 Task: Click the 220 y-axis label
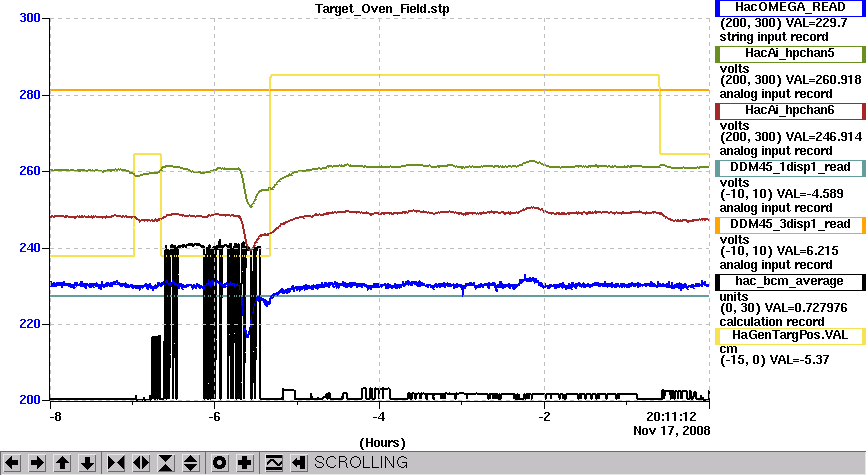pos(30,324)
